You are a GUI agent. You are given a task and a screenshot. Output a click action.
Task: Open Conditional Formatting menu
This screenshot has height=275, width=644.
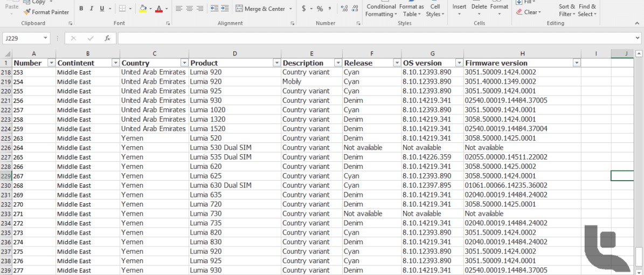tap(381, 10)
